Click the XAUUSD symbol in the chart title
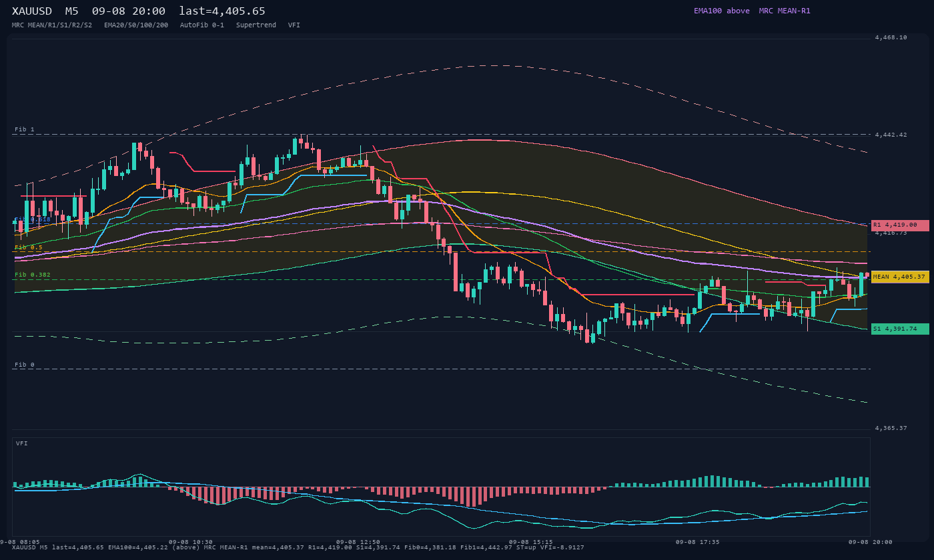This screenshot has width=934, height=560. pos(32,11)
